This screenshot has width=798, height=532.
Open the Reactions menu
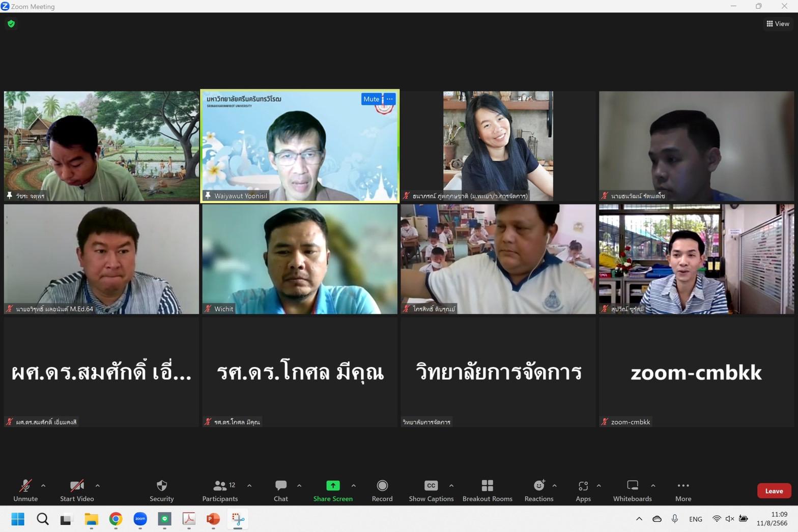538,490
